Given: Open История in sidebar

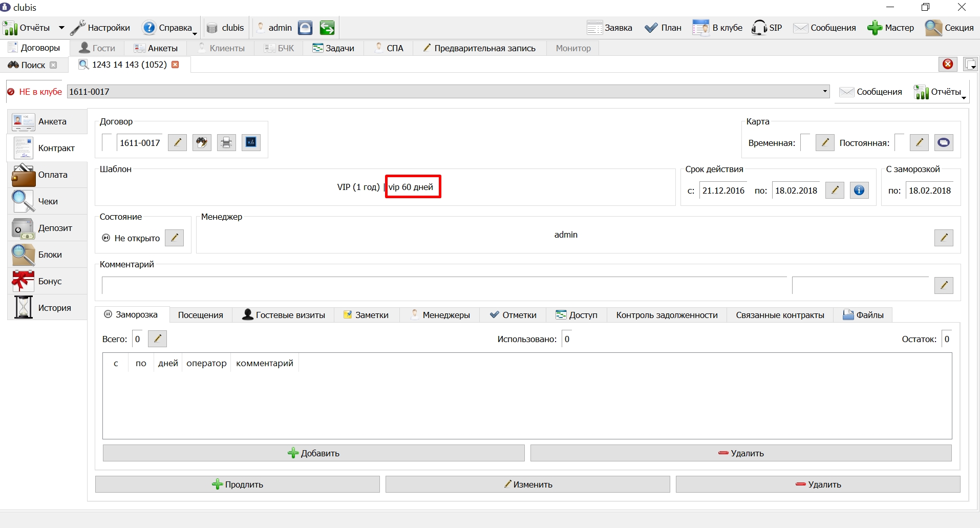Looking at the screenshot, I should click(x=47, y=308).
